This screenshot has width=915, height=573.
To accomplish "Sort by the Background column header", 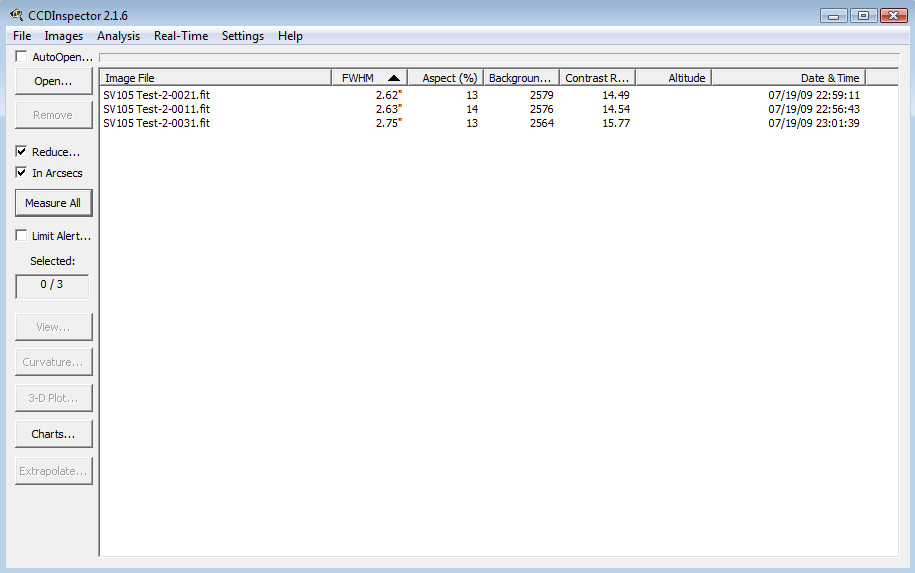I will pos(521,78).
